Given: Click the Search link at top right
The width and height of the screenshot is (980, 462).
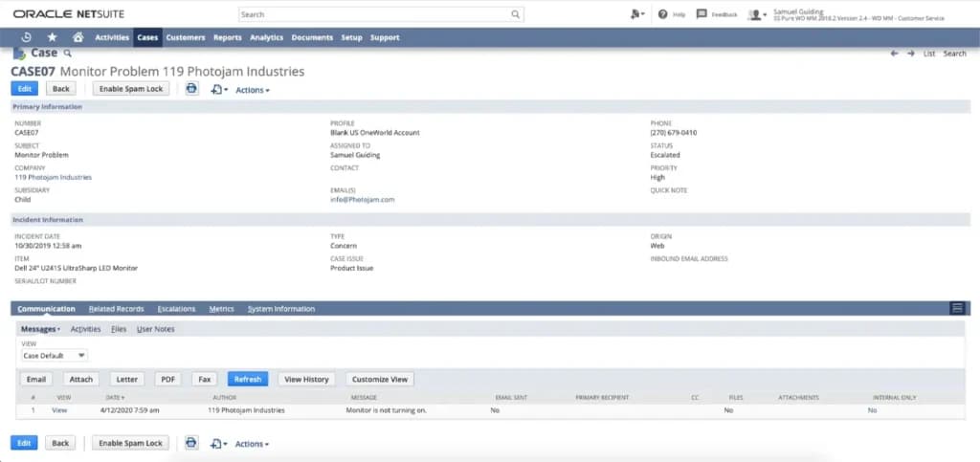Looking at the screenshot, I should 954,54.
